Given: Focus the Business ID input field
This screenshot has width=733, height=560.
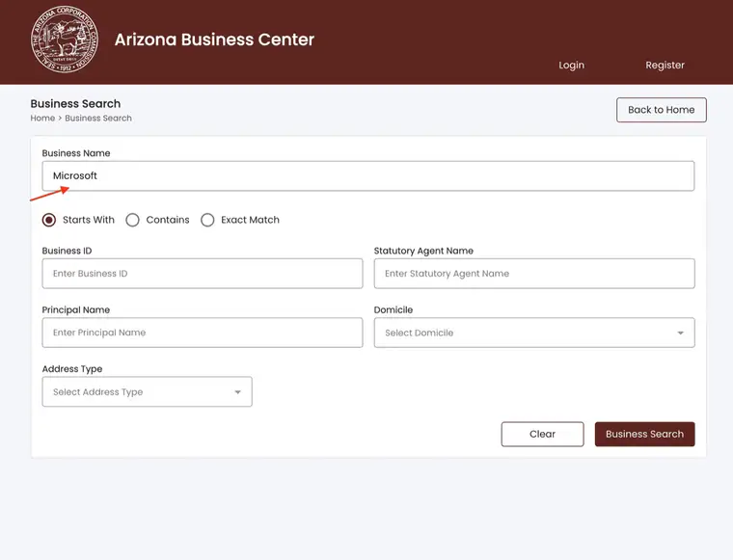Looking at the screenshot, I should [203, 274].
